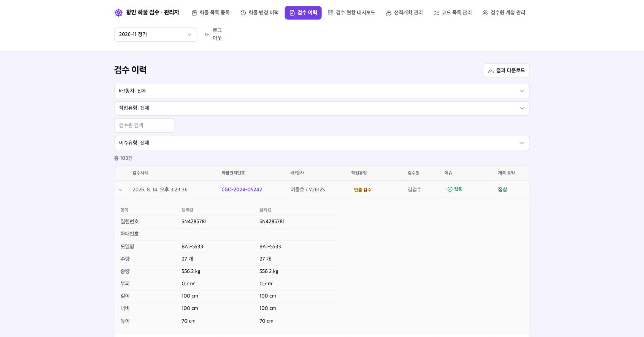This screenshot has height=337, width=644.
Task: Click the history clock icon beside 화물 변경 이력
Action: point(243,13)
